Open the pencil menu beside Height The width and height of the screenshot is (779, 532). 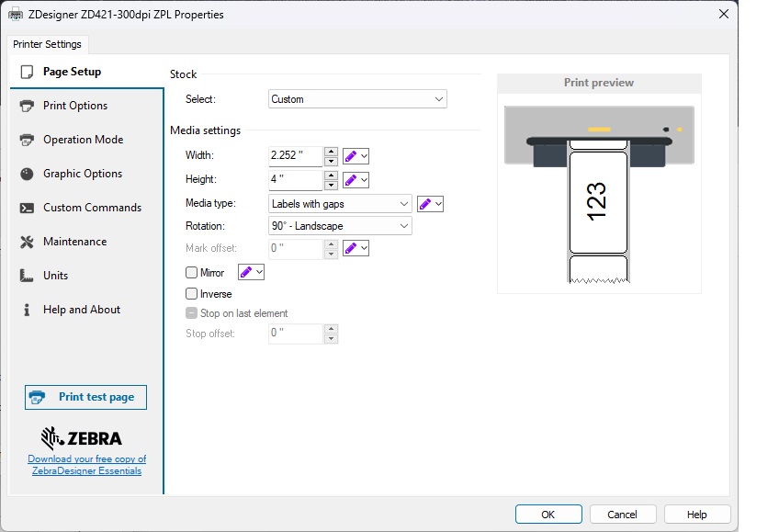coord(356,180)
